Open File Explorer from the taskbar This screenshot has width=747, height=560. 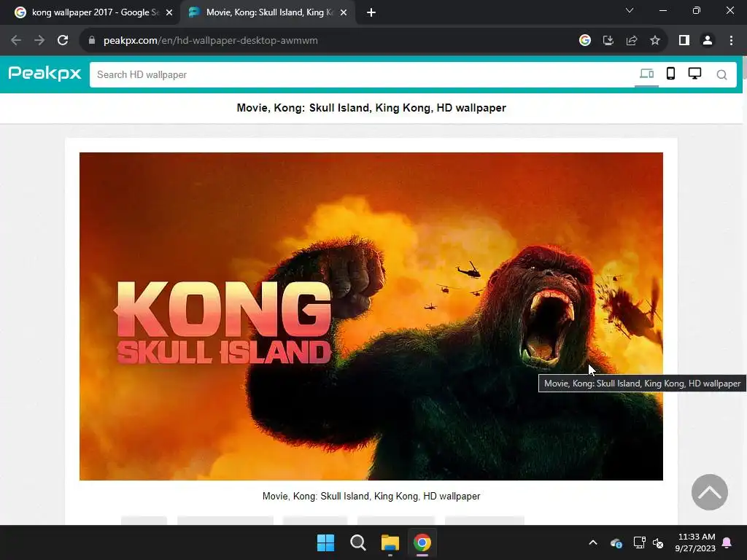click(x=390, y=542)
